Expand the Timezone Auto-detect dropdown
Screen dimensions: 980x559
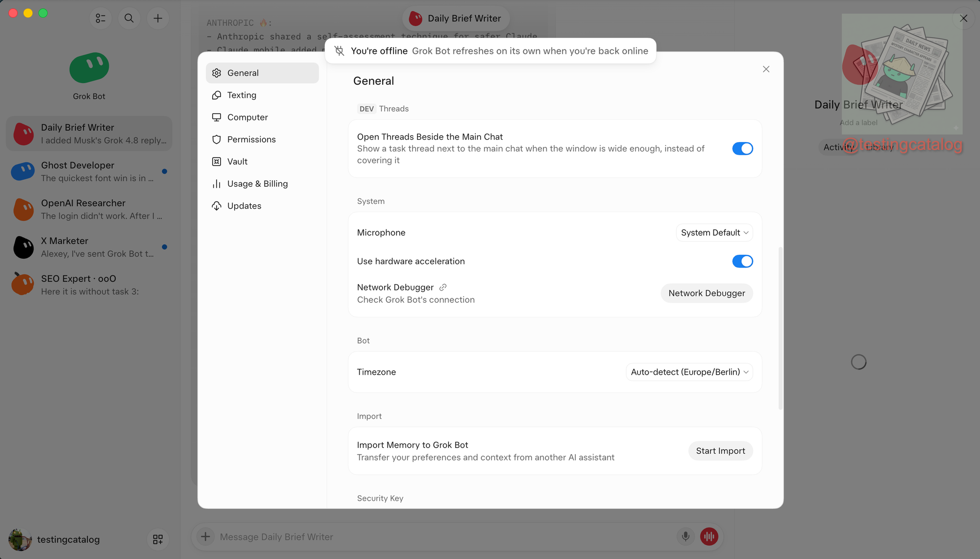689,372
